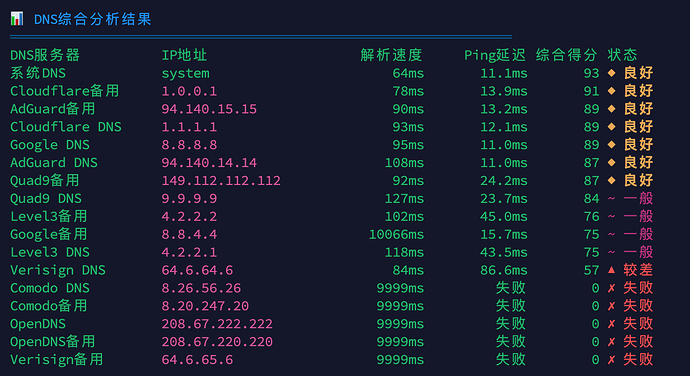Click the diamond icon in the AdGuard备用 row
The width and height of the screenshot is (690, 376).
pos(611,109)
